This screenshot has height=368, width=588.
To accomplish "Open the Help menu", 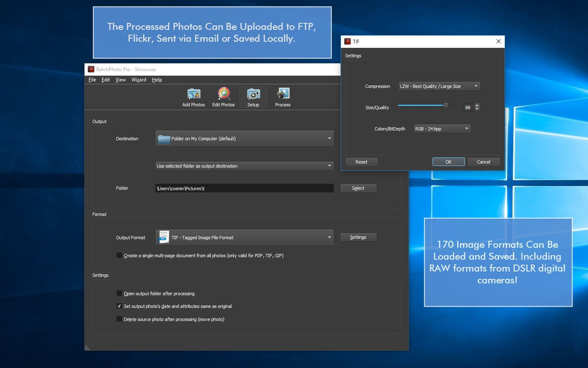I will (157, 80).
